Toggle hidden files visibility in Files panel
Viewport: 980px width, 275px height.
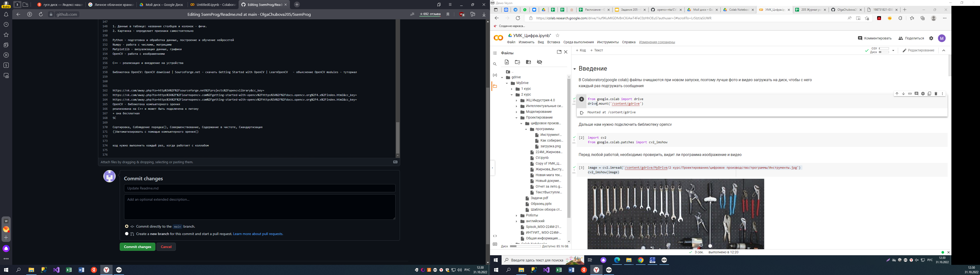tap(540, 62)
